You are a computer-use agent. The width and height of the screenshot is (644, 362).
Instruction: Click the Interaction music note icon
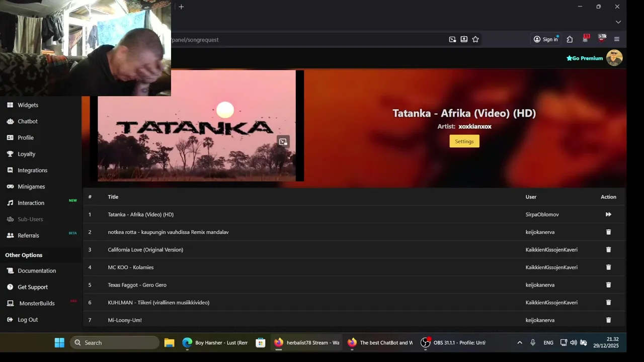point(10,203)
